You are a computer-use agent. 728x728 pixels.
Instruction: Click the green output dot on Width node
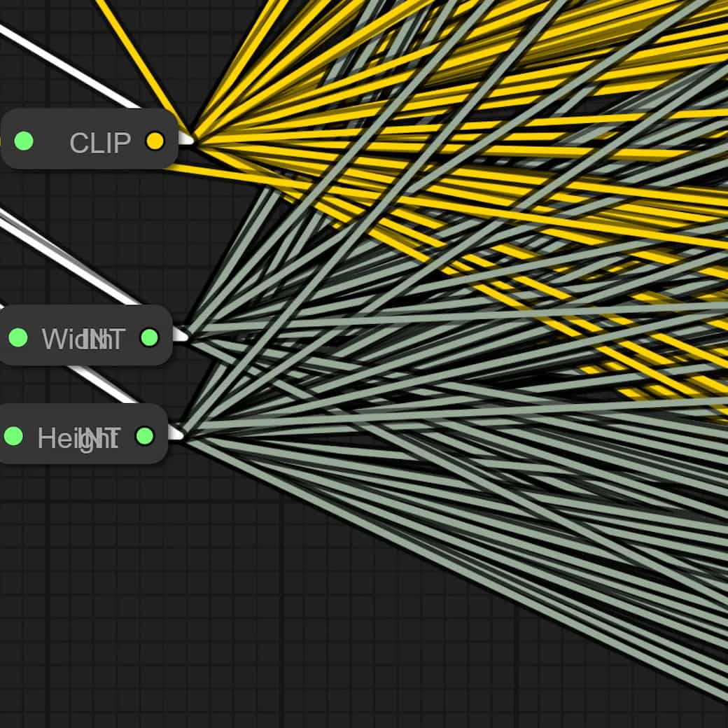pyautogui.click(x=149, y=337)
